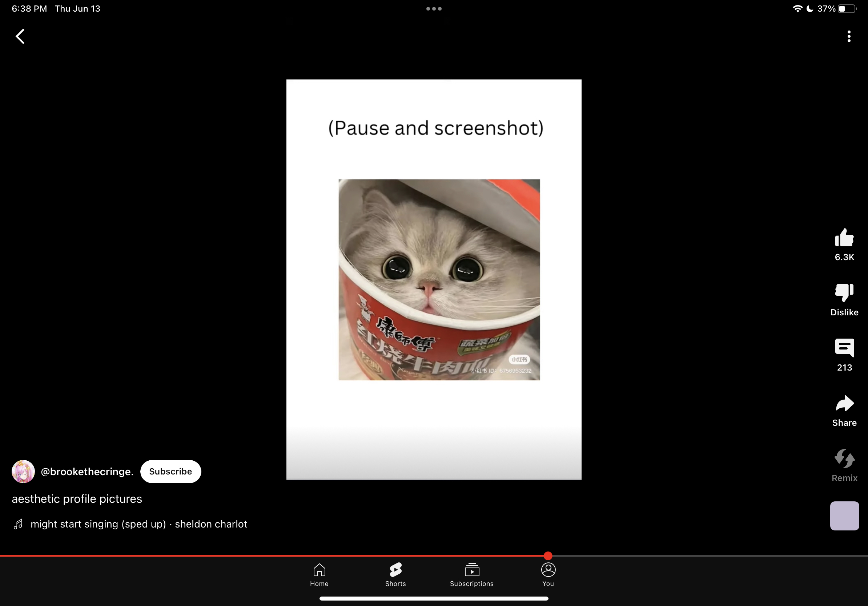Tap the three-dot multitasking indicator at top
The height and width of the screenshot is (606, 868).
click(x=434, y=9)
